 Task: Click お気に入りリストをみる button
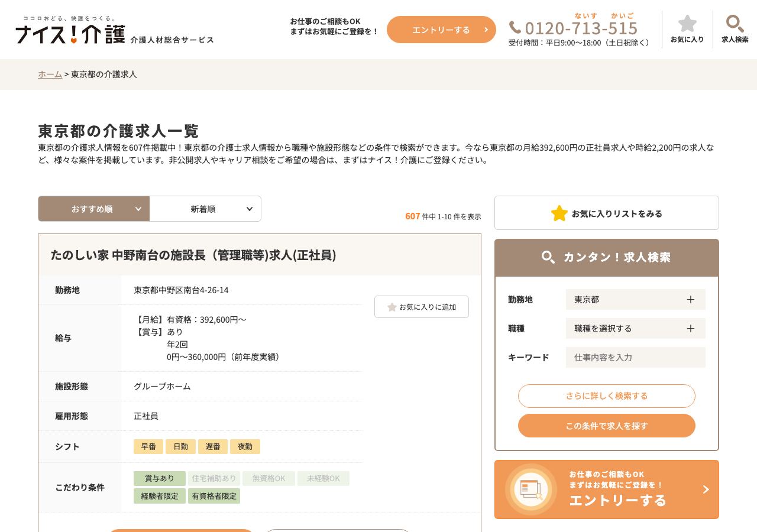pos(607,213)
